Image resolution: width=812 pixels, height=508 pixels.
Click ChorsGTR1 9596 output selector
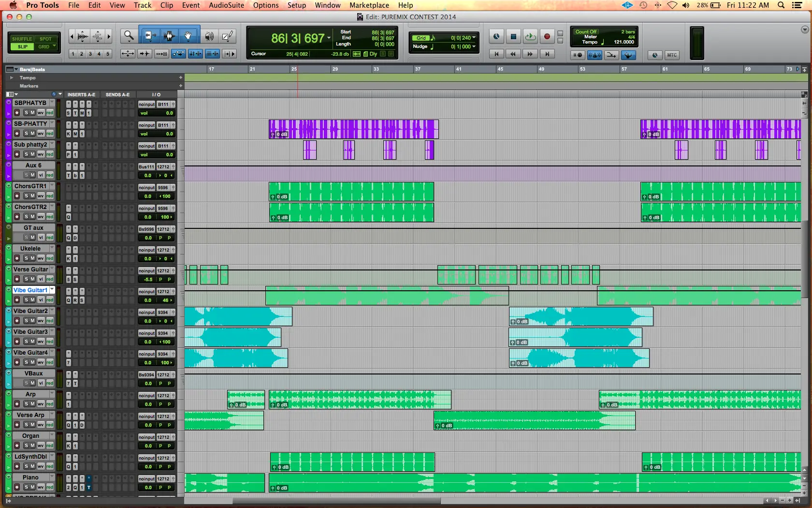pyautogui.click(x=163, y=188)
